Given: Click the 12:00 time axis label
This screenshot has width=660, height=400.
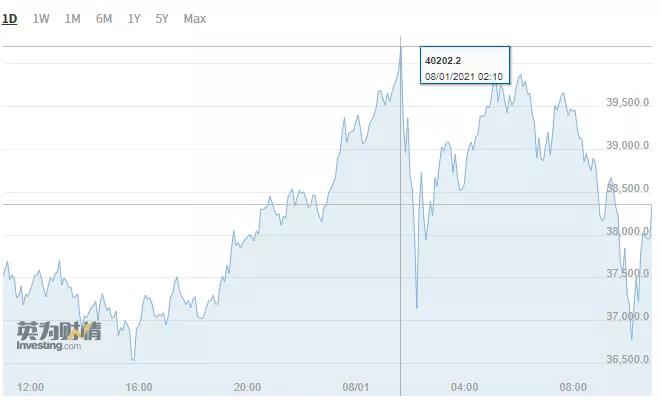Looking at the screenshot, I should click(x=30, y=387).
